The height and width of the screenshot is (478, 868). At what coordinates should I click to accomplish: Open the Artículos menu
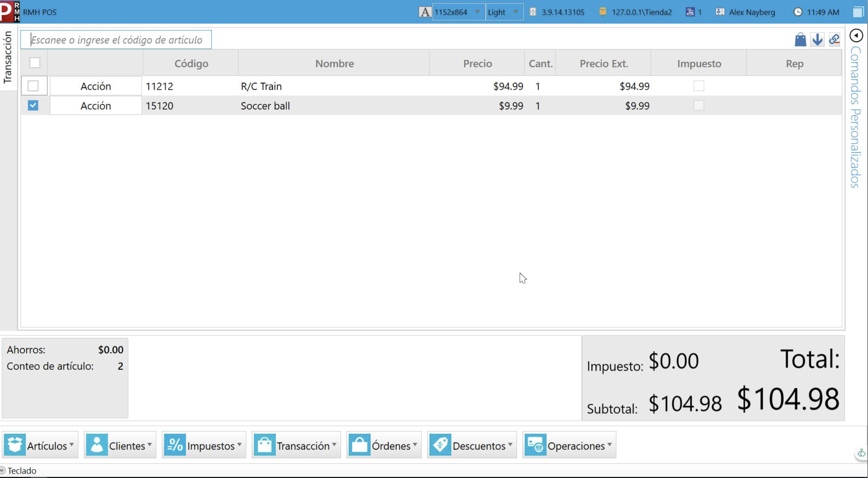[40, 445]
